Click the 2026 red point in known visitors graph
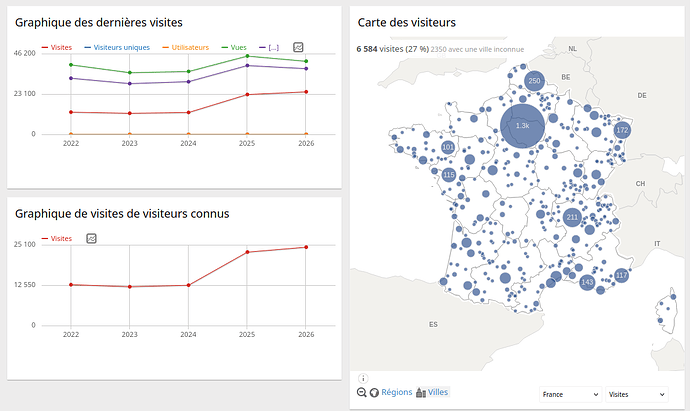Viewport: 690px width, 411px height. [306, 247]
